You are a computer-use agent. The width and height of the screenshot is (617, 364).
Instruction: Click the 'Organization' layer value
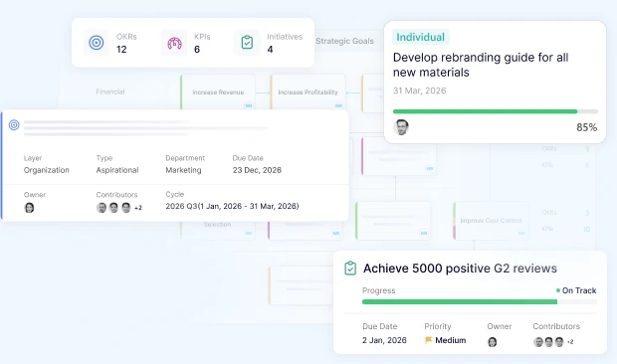tap(47, 170)
